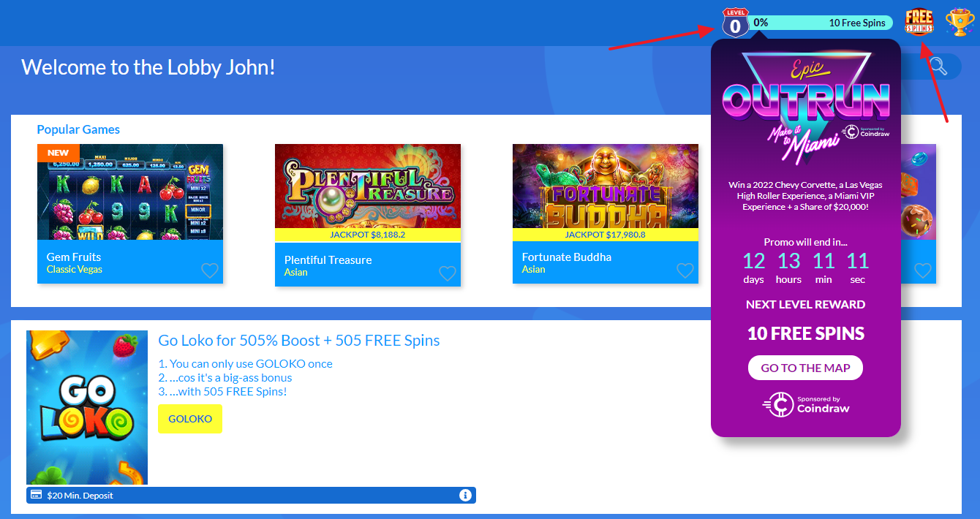Screen dimensions: 980x519
Task: Open search using the magnifier icon
Action: [x=937, y=66]
